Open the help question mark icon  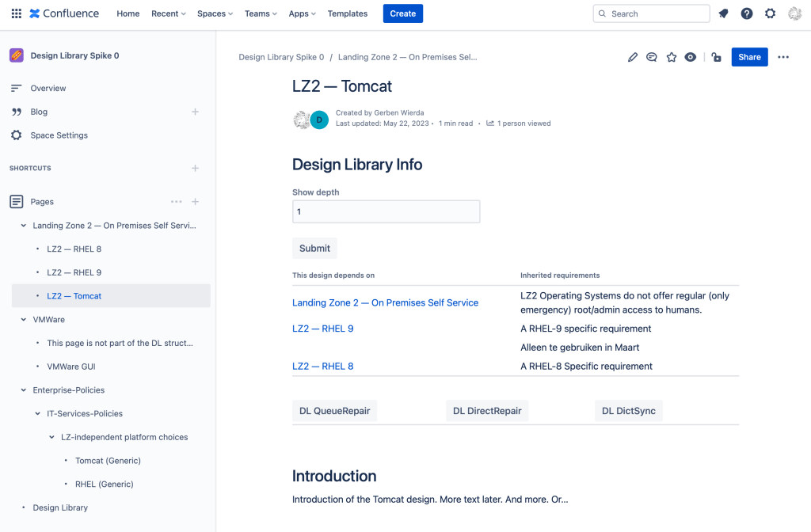tap(747, 13)
